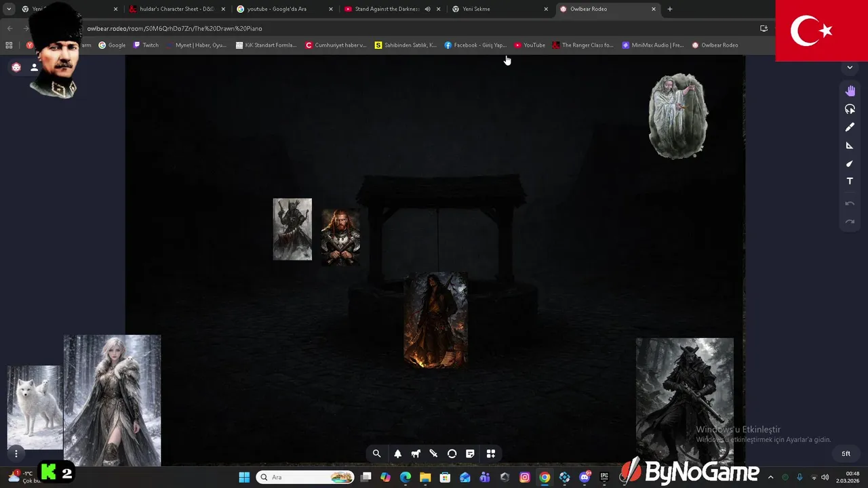This screenshot has height=488, width=868.
Task: Open the tab search dropdown
Action: pos(9,9)
